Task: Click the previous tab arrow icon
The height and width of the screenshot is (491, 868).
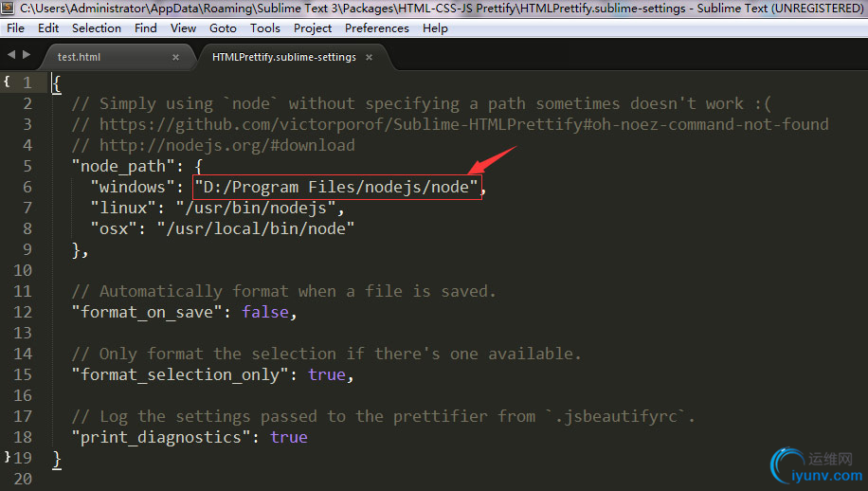Action: point(11,55)
